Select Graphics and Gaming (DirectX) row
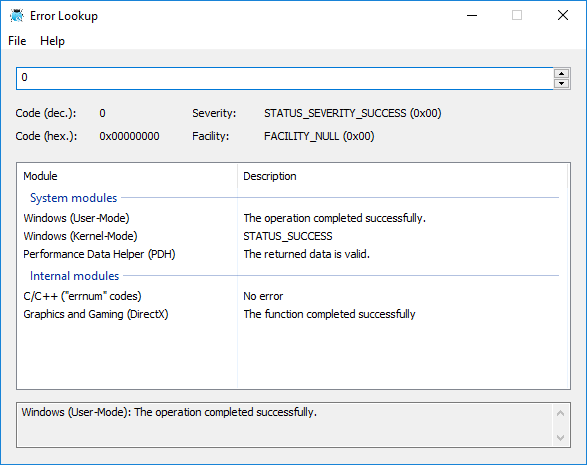This screenshot has width=587, height=465. tap(293, 314)
